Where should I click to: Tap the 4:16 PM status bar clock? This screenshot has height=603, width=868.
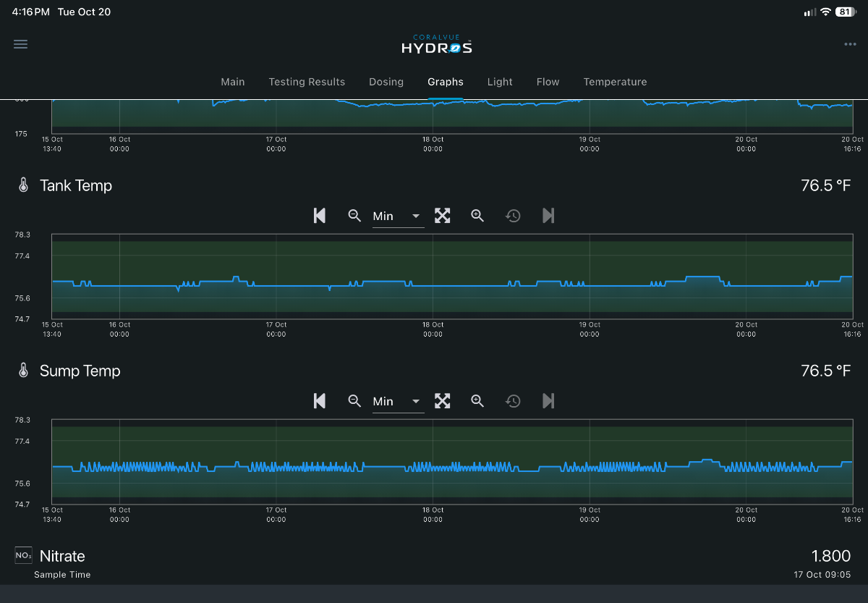[31, 12]
